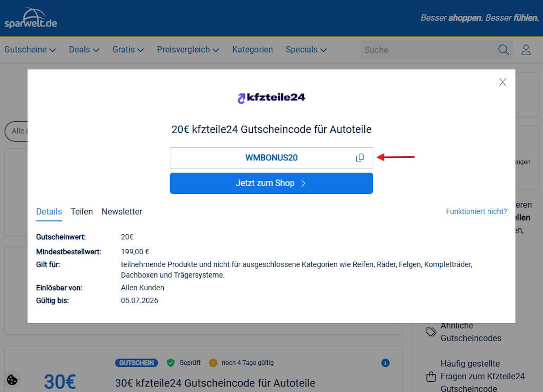Click the Funktioniert nicht? link

[476, 211]
